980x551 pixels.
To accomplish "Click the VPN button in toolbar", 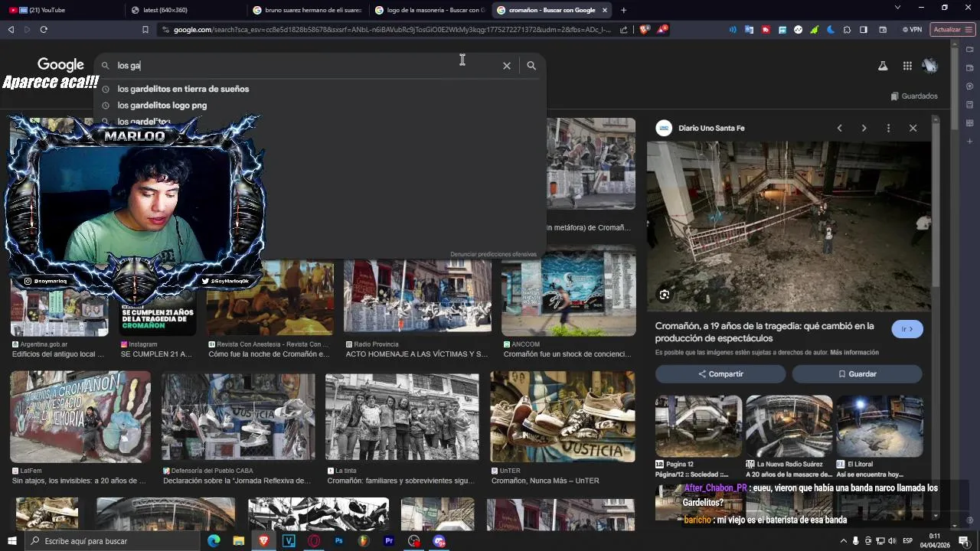I will coord(912,30).
